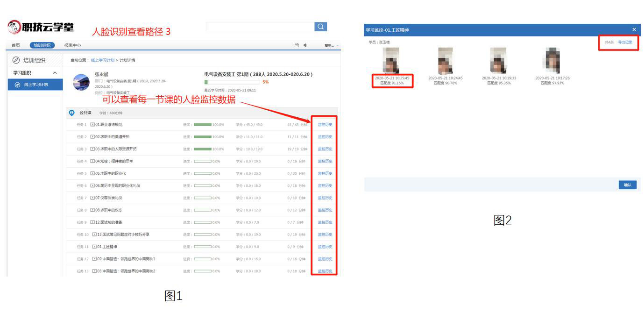Click the search magnifier button
This screenshot has height=313, width=644.
320,27
